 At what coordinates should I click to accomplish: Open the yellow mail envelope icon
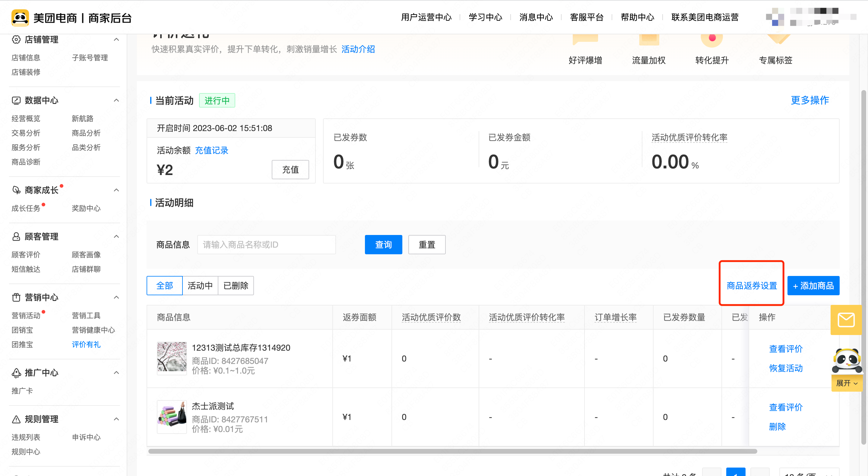846,320
